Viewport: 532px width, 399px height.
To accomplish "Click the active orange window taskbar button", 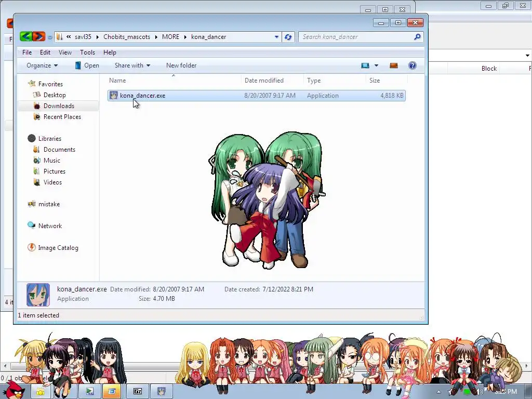I will [x=112, y=392].
